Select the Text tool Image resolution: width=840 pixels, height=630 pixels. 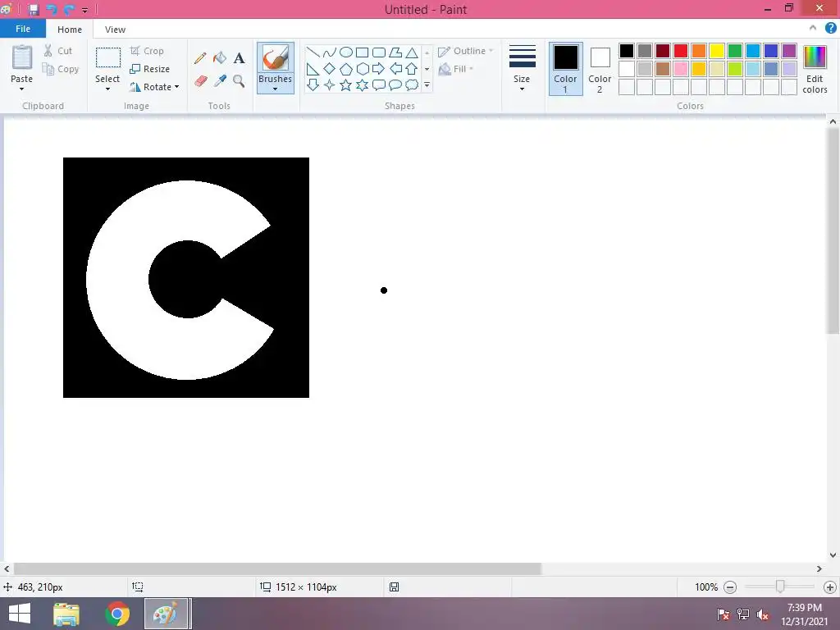[x=239, y=58]
